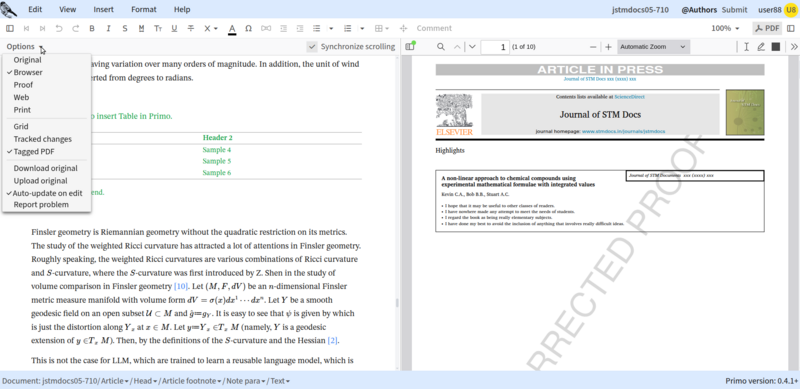Select the checked Browser view option
Image resolution: width=800 pixels, height=389 pixels.
coord(28,72)
